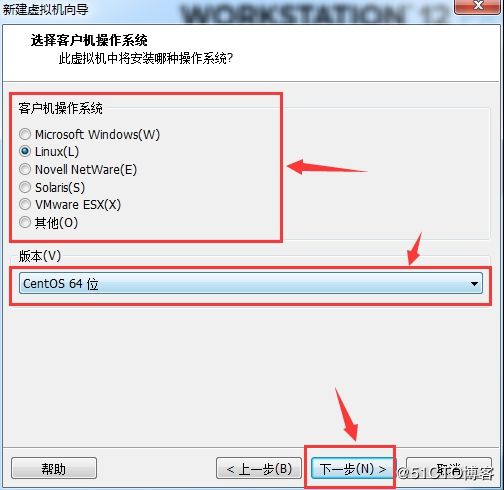Viewport: 504px width, 490px height.
Task: Click the red arrow pointing at Linux options
Action: [x=327, y=167]
